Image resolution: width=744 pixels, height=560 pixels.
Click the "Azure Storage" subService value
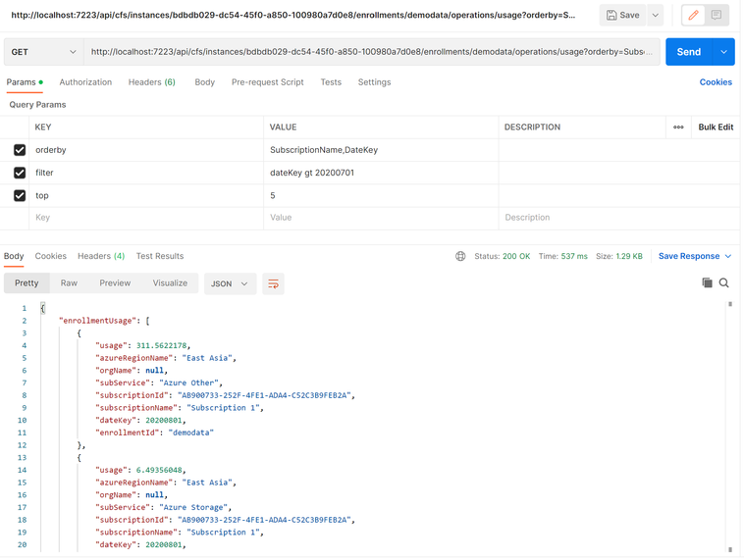(193, 507)
